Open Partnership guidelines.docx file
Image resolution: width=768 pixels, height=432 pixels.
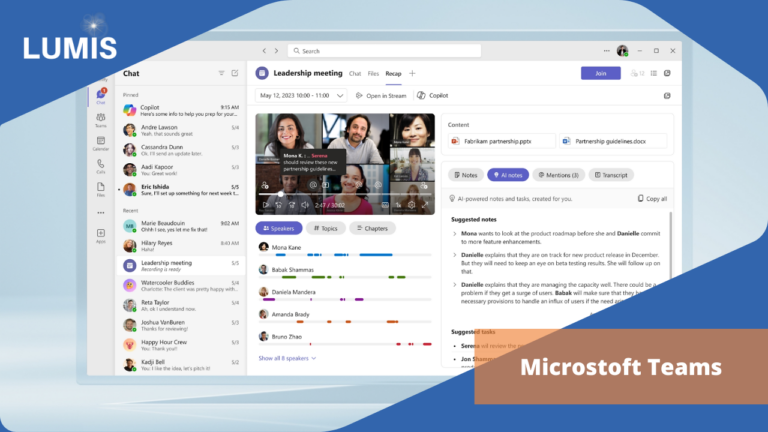(613, 141)
